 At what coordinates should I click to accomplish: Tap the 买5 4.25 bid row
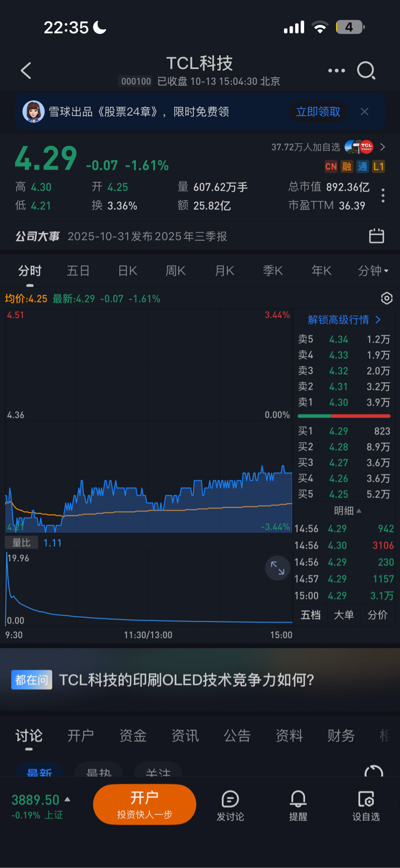(344, 494)
